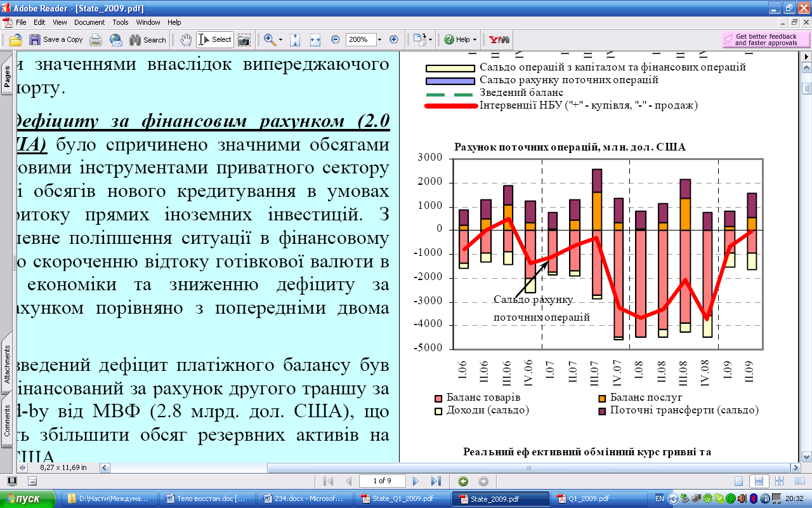Screen dimensions: 812x508
Task: Click the Fit Width icon
Action: 315,39
